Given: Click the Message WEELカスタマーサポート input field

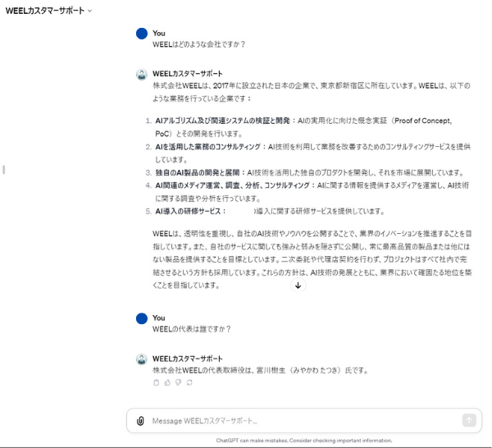Looking at the screenshot, I should (x=304, y=421).
